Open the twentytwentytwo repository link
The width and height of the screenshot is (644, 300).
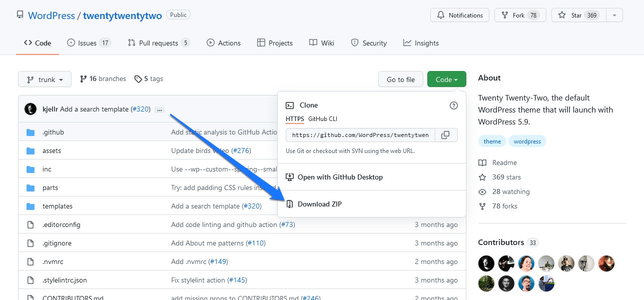coord(123,15)
